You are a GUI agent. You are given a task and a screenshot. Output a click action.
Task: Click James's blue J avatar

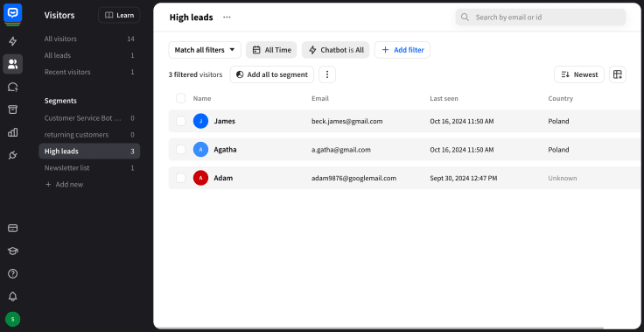pos(201,121)
